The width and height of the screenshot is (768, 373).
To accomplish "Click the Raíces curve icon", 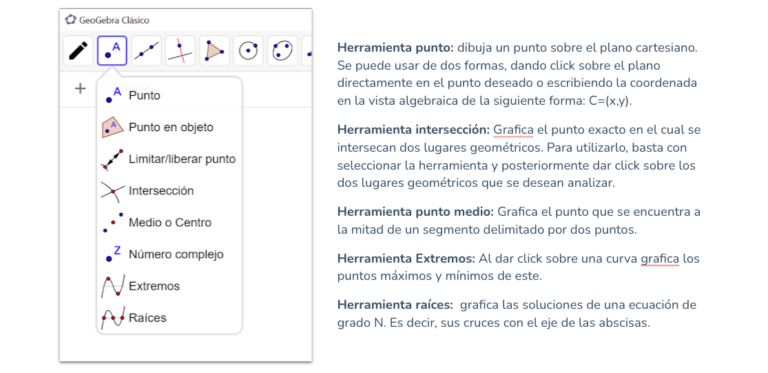I will (113, 318).
